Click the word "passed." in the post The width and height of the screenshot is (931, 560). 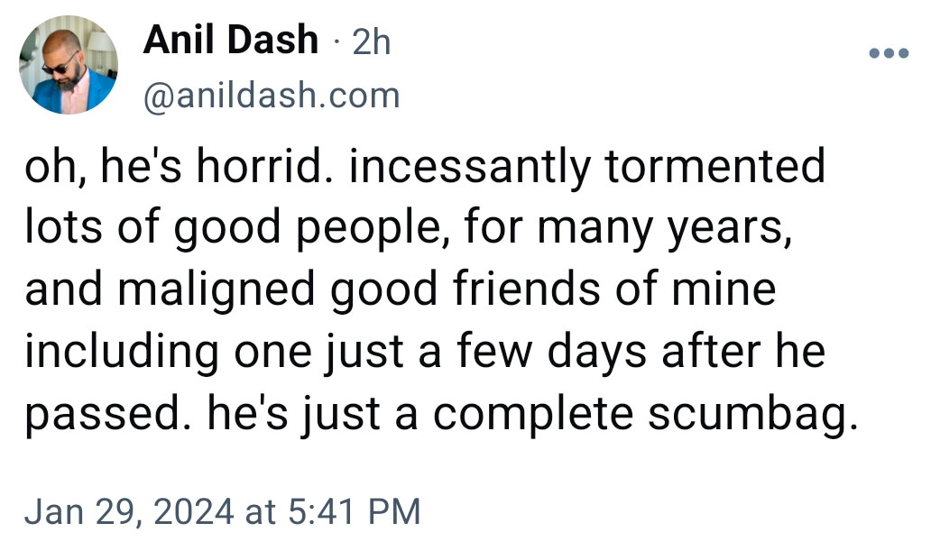[x=108, y=415]
